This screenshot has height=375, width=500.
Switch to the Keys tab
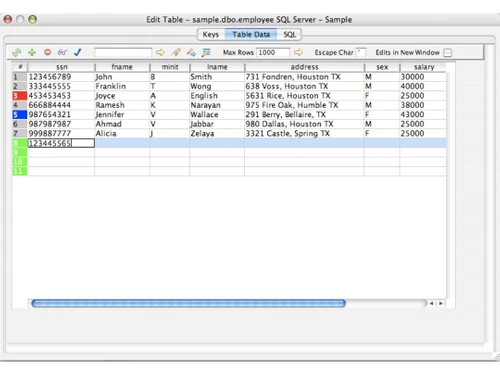(211, 34)
